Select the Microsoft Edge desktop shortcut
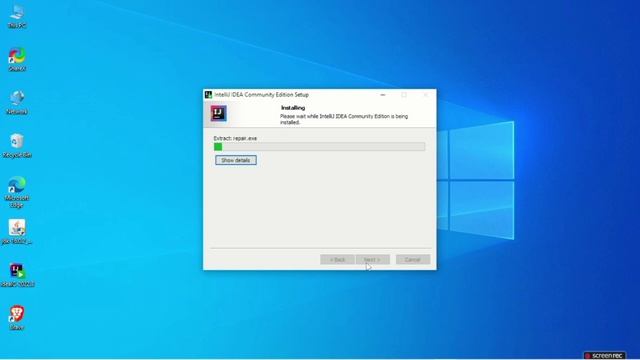This screenshot has width=640, height=360. pyautogui.click(x=17, y=192)
